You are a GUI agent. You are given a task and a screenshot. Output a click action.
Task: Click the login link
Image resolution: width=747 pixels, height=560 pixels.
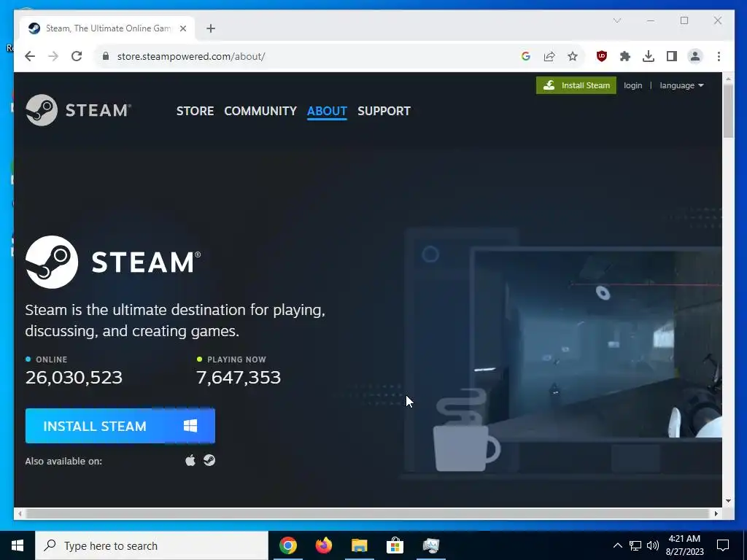pyautogui.click(x=632, y=85)
